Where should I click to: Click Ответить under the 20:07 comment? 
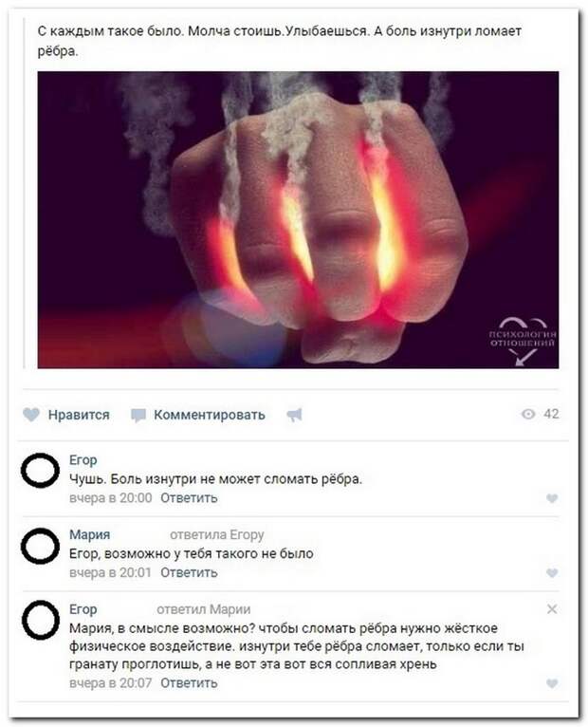[189, 683]
